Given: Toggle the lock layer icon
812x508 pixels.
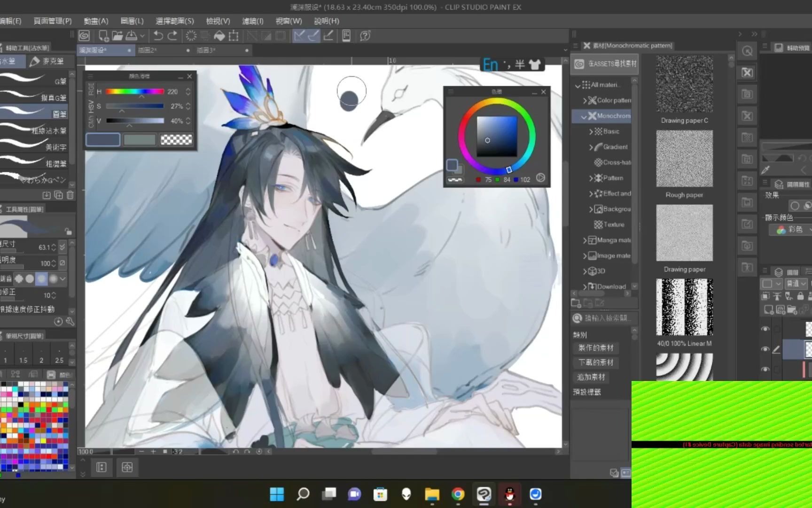Looking at the screenshot, I should click(x=800, y=296).
